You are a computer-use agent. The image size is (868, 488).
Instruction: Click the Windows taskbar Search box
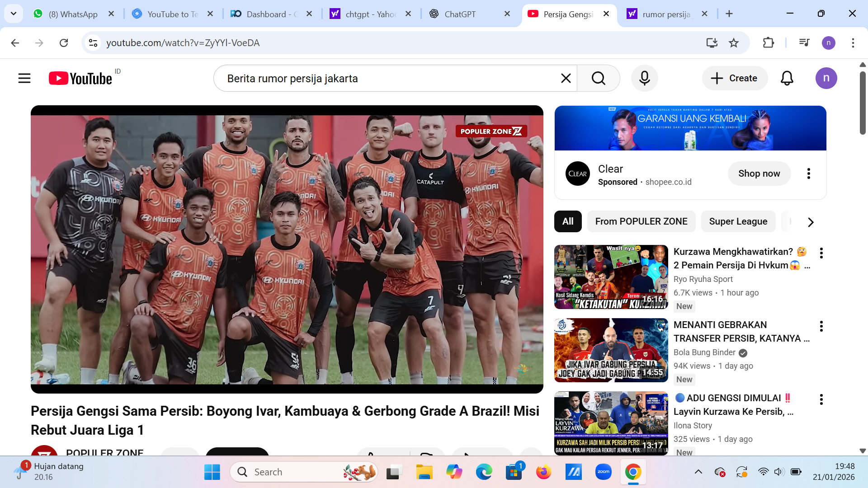click(x=304, y=472)
